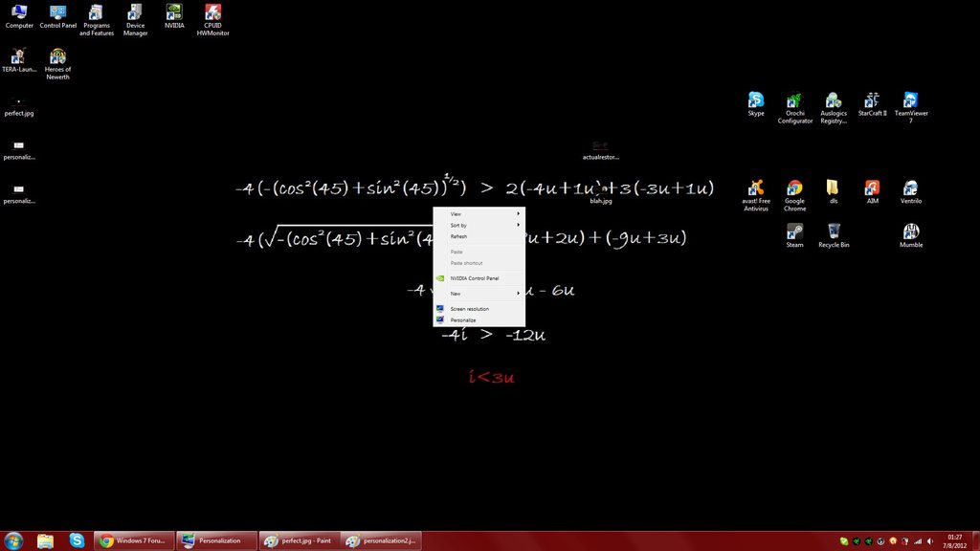Select the AIM desktop shortcut
Image resolution: width=980 pixels, height=551 pixels.
872,191
